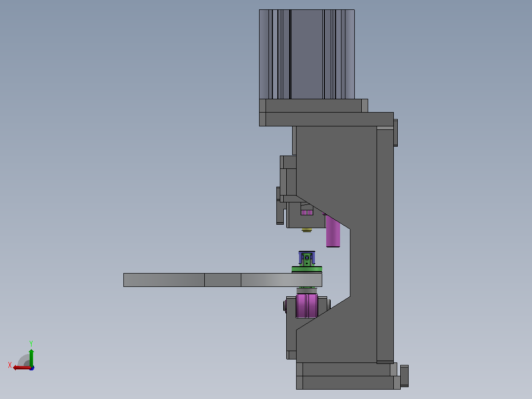532x399 pixels.
Task: Click the blue Z axis dot of the triad
Action: [x=32, y=368]
